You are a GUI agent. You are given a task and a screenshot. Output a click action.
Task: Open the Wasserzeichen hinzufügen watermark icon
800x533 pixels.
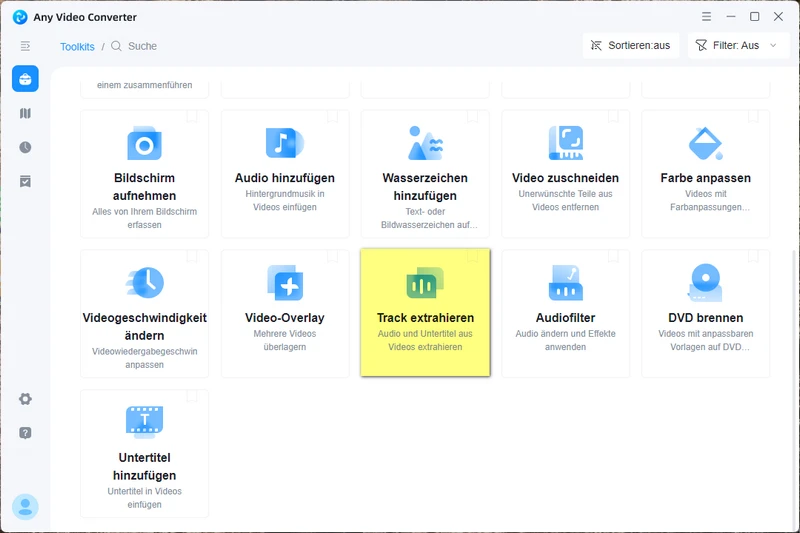pyautogui.click(x=425, y=143)
